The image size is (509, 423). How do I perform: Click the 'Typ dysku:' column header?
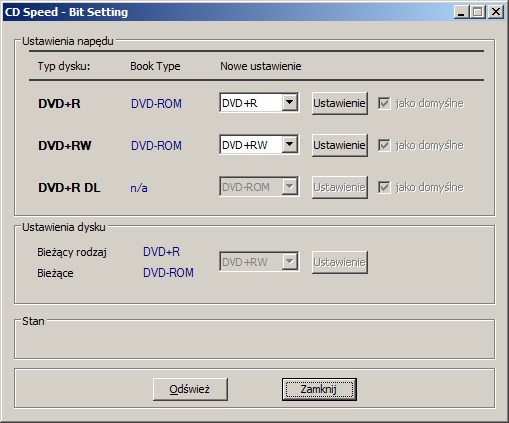pos(64,66)
